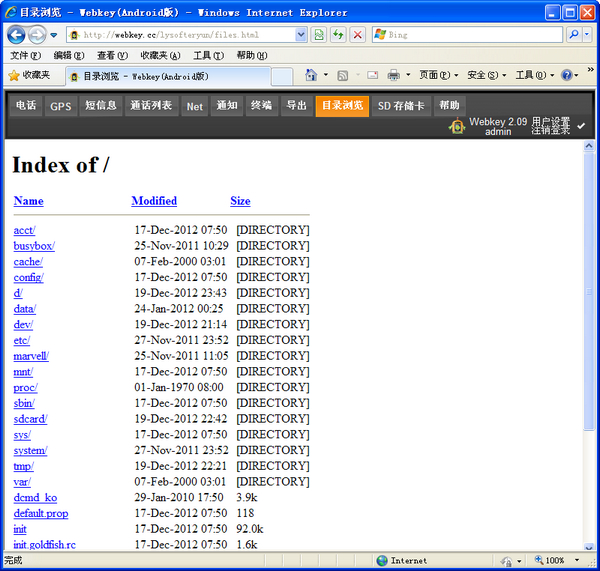This screenshot has height=571, width=600.
Task: Click the Stop loading red X icon
Action: (357, 34)
